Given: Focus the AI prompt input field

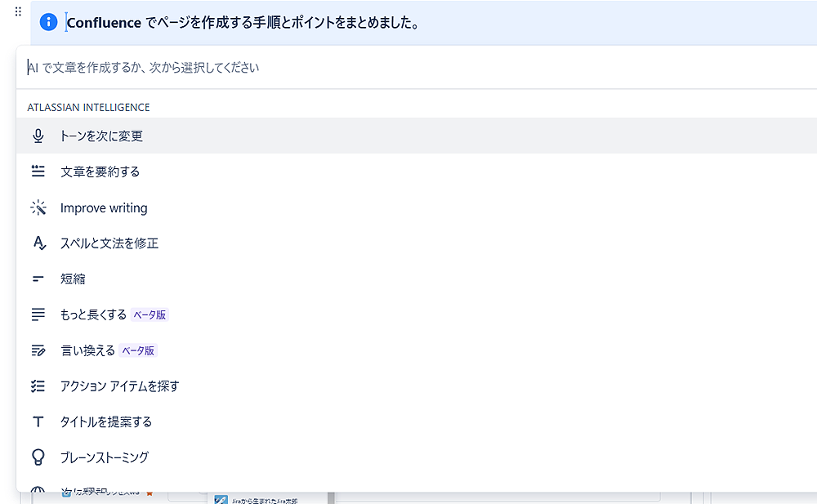Looking at the screenshot, I should click(417, 67).
